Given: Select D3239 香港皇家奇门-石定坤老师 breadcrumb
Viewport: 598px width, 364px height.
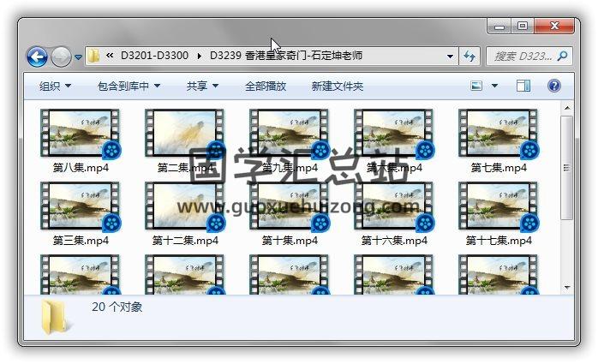Looking at the screenshot, I should tap(286, 56).
